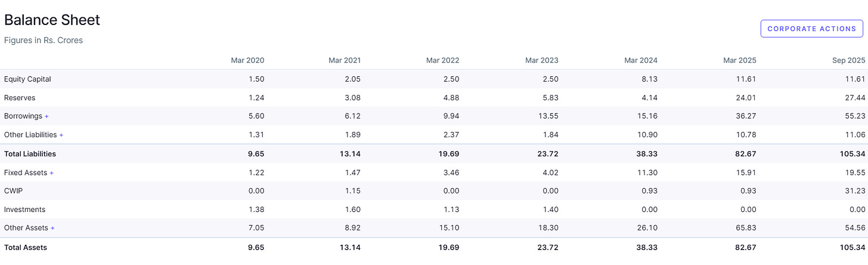Select the Reserves row label
Viewport: 868px width, 265px height.
[x=19, y=98]
